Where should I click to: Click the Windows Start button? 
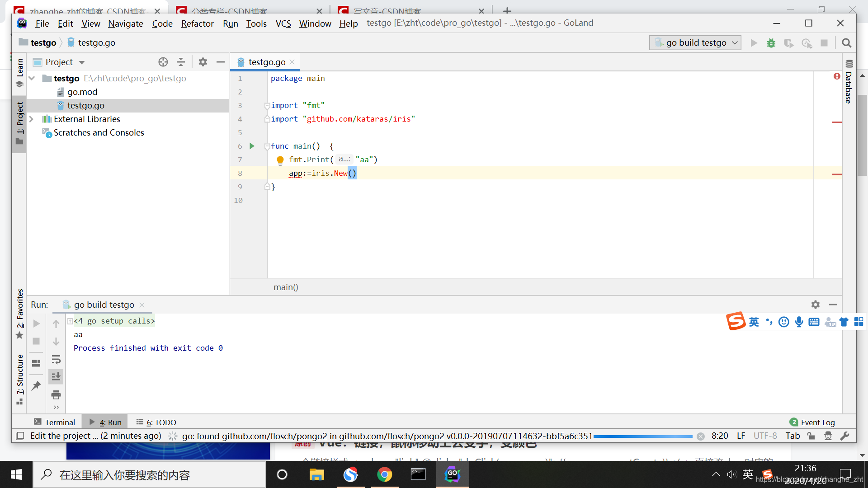[x=16, y=474]
